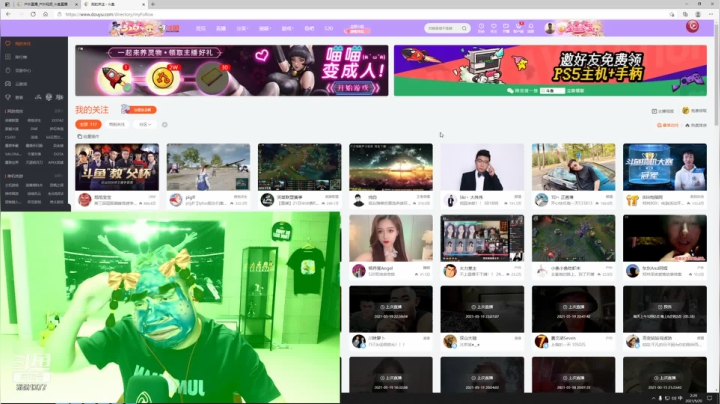Expand the 游戏 menu in header

287,28
